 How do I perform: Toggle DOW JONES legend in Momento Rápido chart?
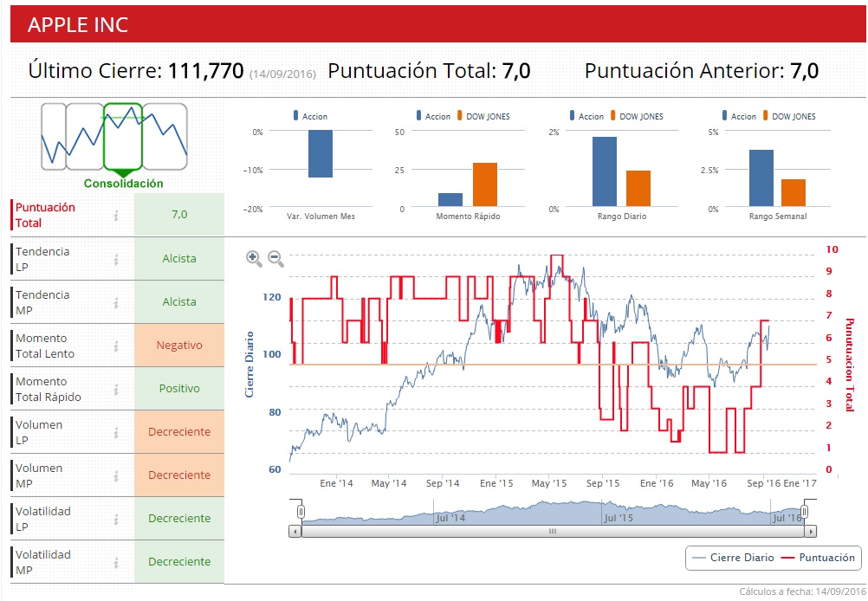[x=484, y=116]
